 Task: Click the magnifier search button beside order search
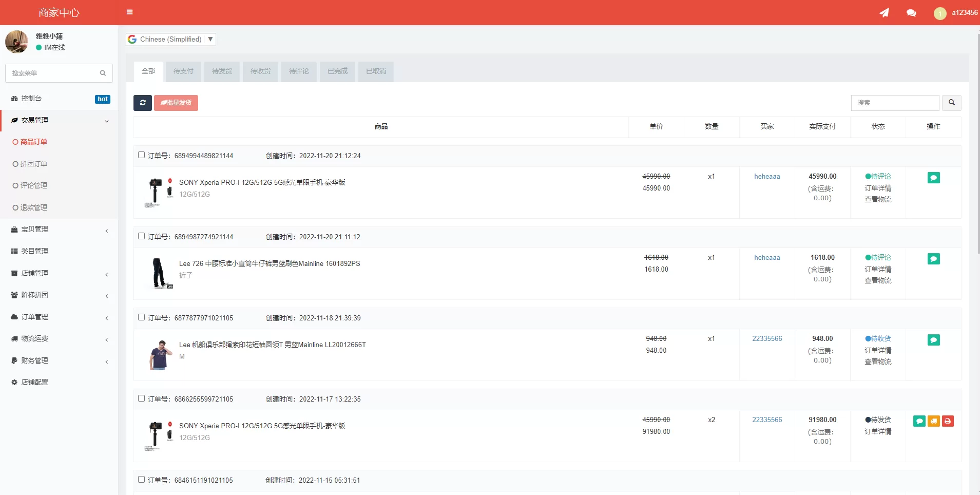tap(951, 103)
